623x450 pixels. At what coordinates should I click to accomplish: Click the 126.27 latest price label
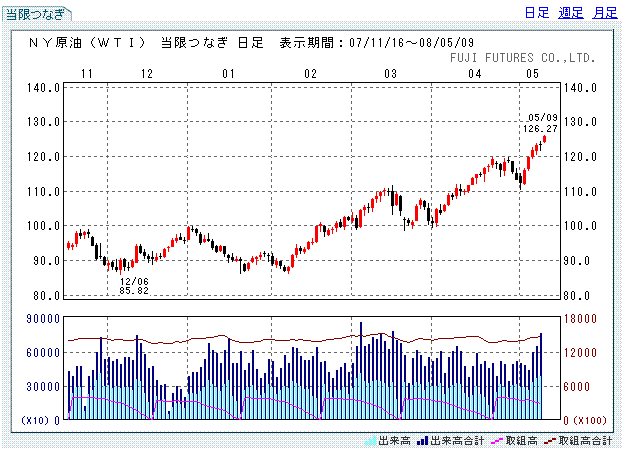tap(540, 129)
